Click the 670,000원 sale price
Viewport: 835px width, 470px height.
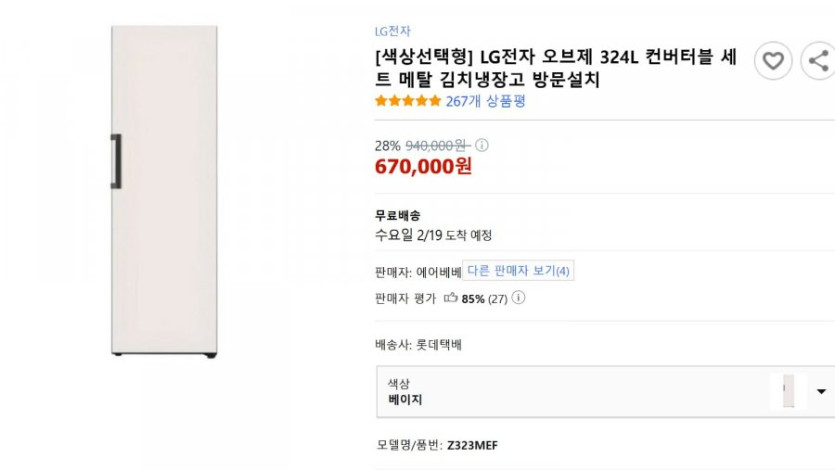point(423,167)
